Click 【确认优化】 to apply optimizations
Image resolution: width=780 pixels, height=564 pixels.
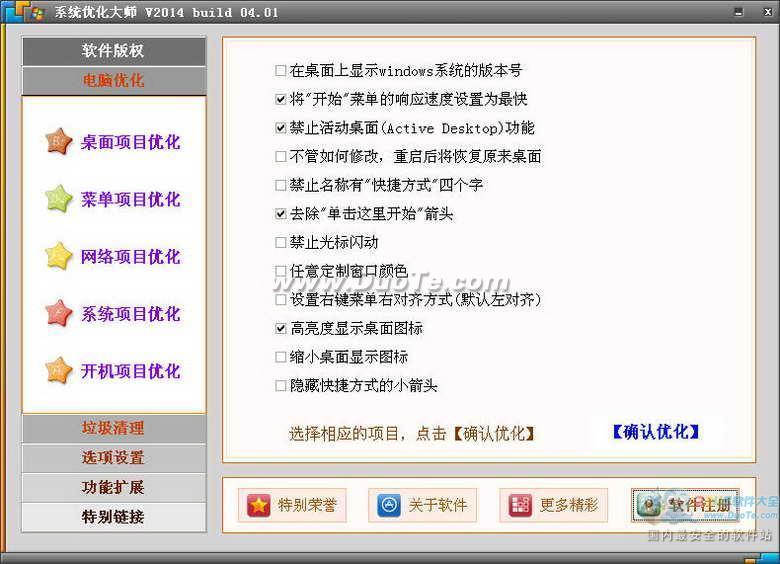pos(656,432)
